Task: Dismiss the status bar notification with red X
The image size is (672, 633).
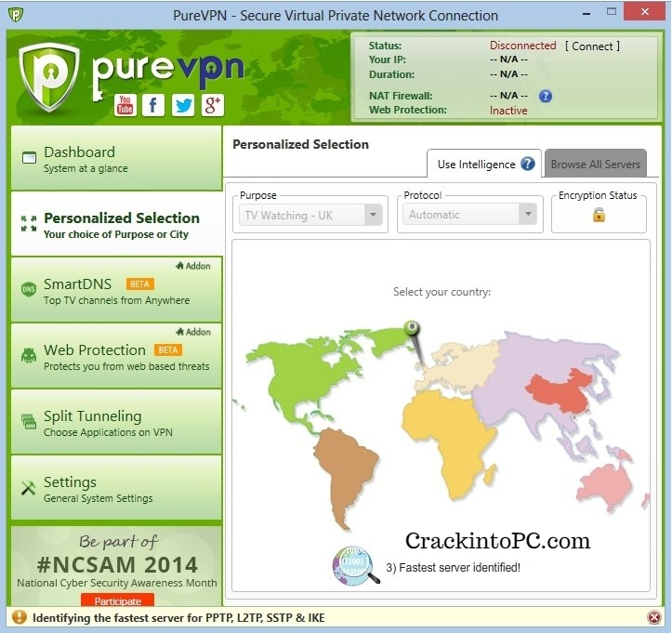Action: pyautogui.click(x=654, y=617)
